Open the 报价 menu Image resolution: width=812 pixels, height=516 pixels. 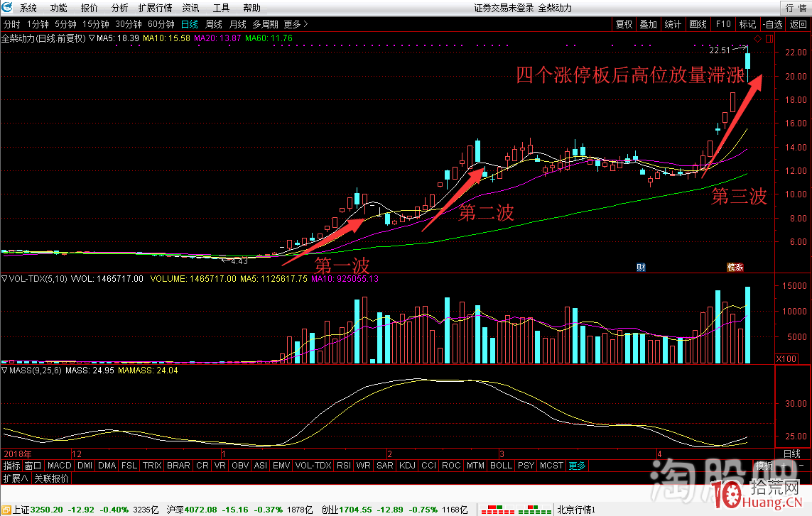coord(89,8)
